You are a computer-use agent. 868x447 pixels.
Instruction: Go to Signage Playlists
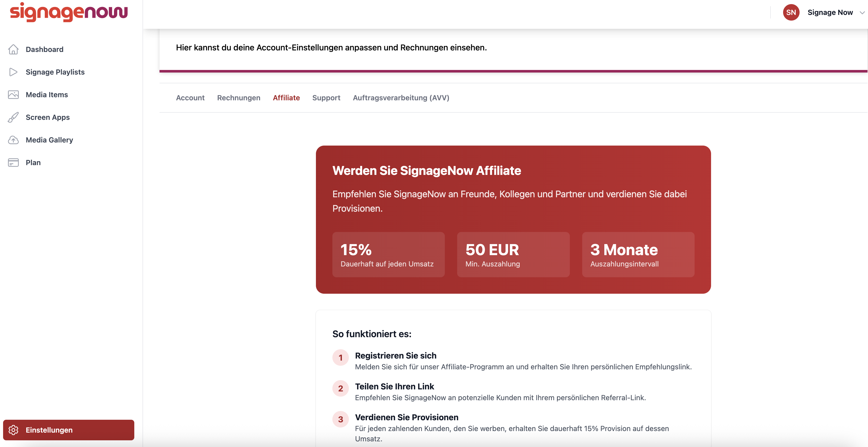tap(69, 72)
